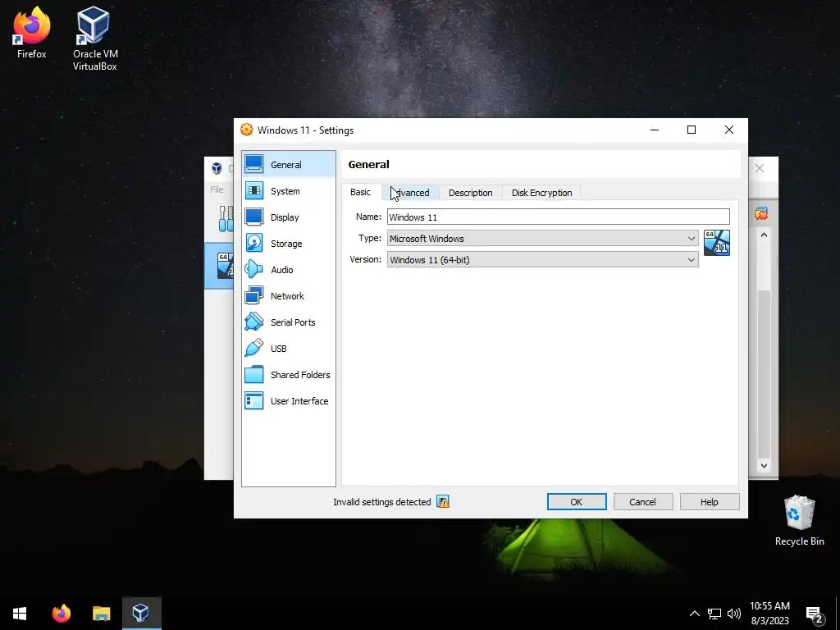Click VirtualBox taskbar button
This screenshot has width=840, height=630.
141,614
